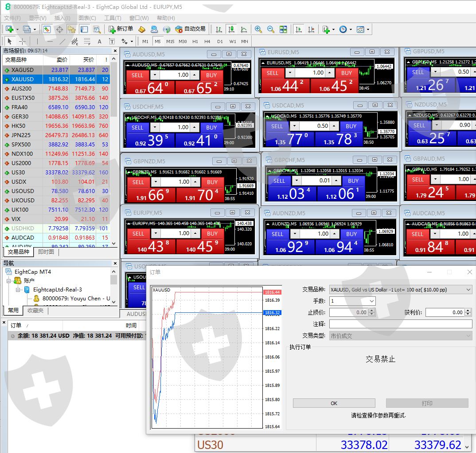Click the comment 注释 input field
This screenshot has width=476, height=453.
[x=400, y=324]
